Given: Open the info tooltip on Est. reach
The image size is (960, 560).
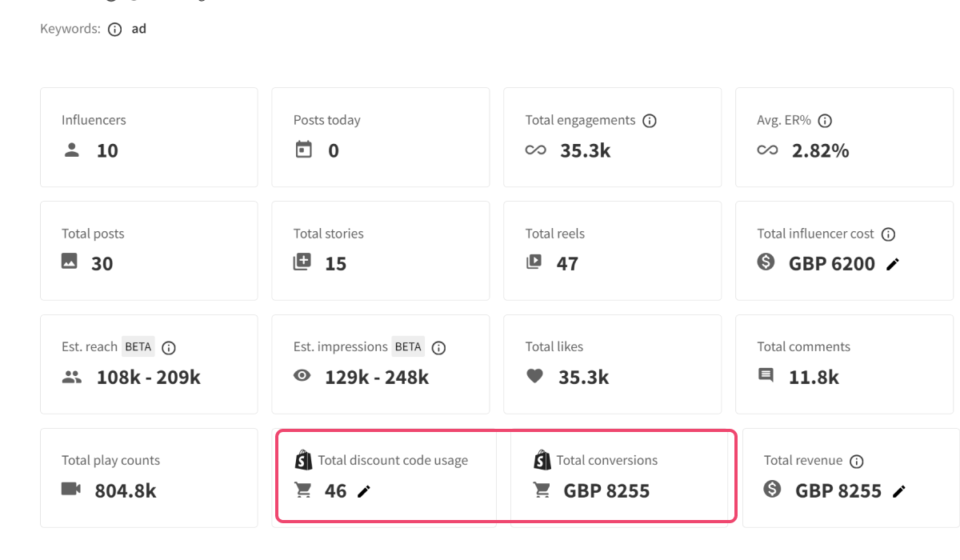Looking at the screenshot, I should [x=168, y=346].
